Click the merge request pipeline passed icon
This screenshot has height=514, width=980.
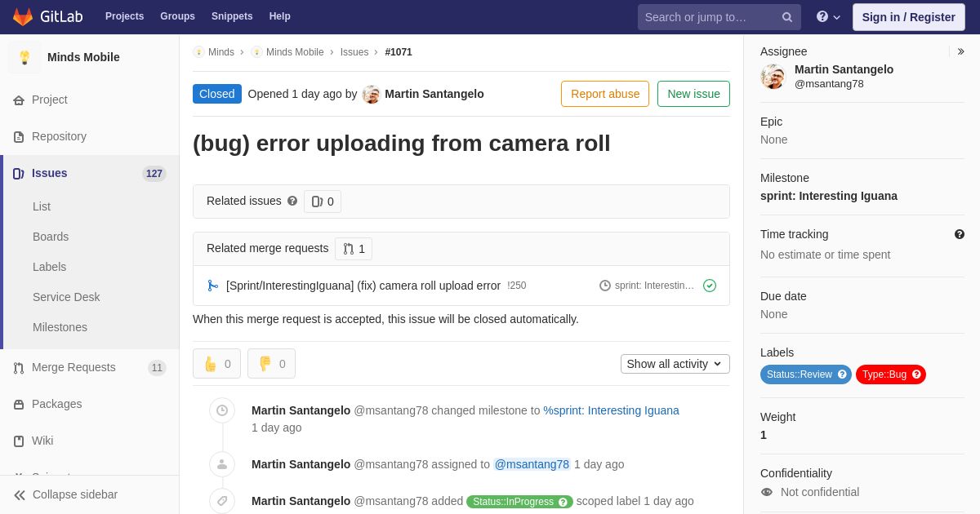pyautogui.click(x=710, y=286)
